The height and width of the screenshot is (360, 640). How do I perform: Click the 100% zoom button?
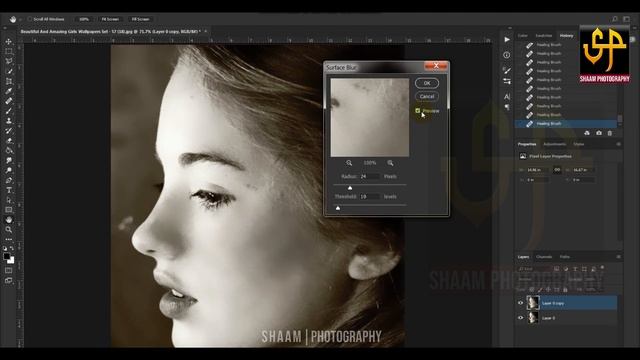[84, 19]
